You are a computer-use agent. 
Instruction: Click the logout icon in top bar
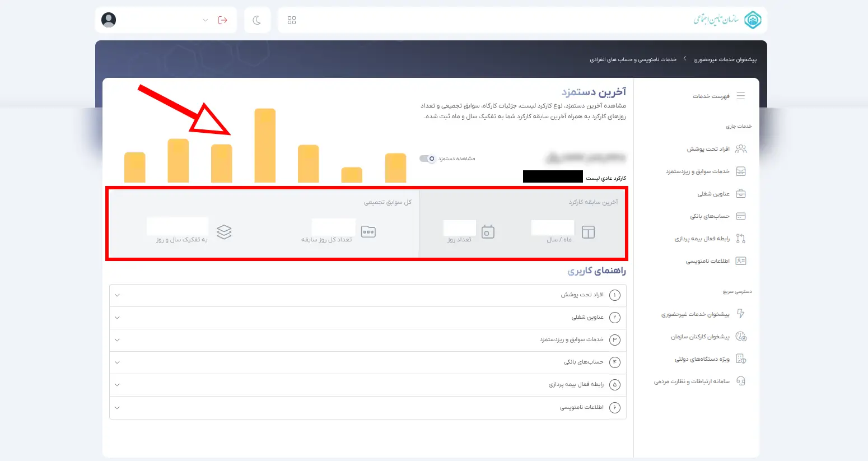(223, 20)
